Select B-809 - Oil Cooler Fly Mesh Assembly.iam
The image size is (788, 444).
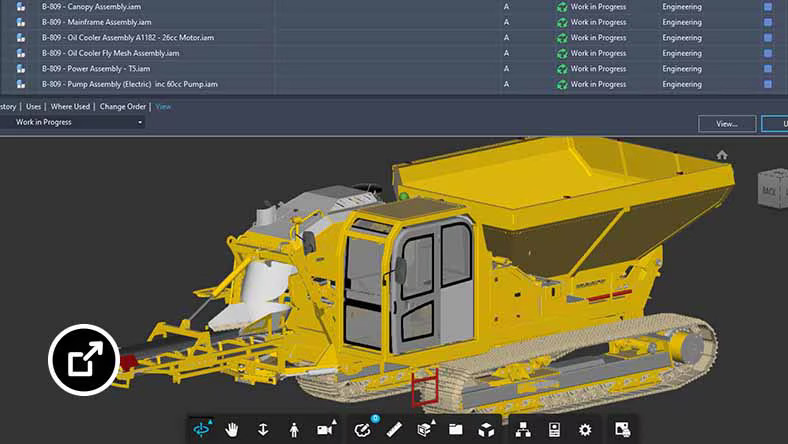coord(110,53)
